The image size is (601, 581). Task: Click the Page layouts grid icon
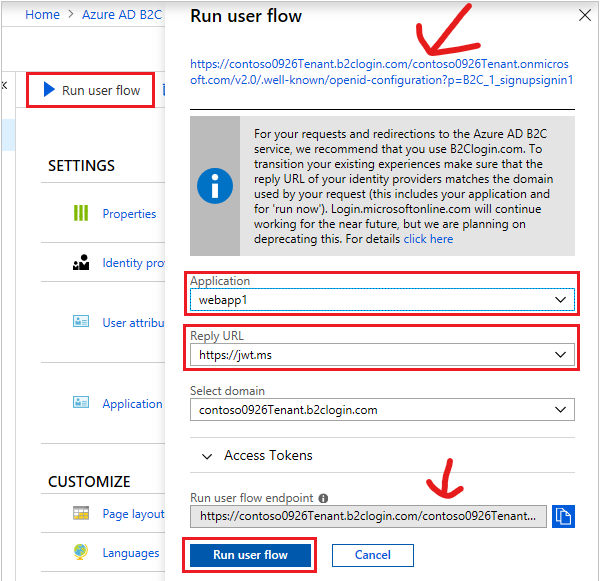(x=81, y=513)
